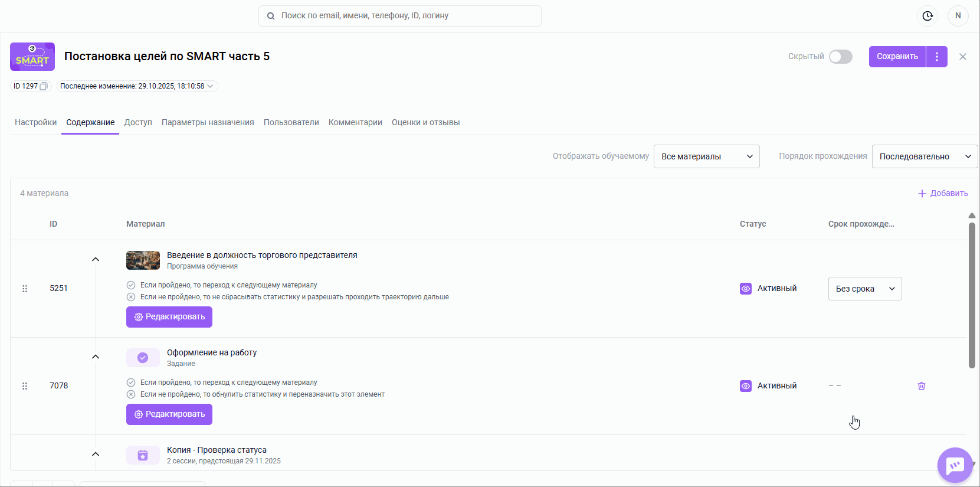Screen dimensions: 980x487
Task: Click the Статус column header
Action: pyautogui.click(x=753, y=224)
